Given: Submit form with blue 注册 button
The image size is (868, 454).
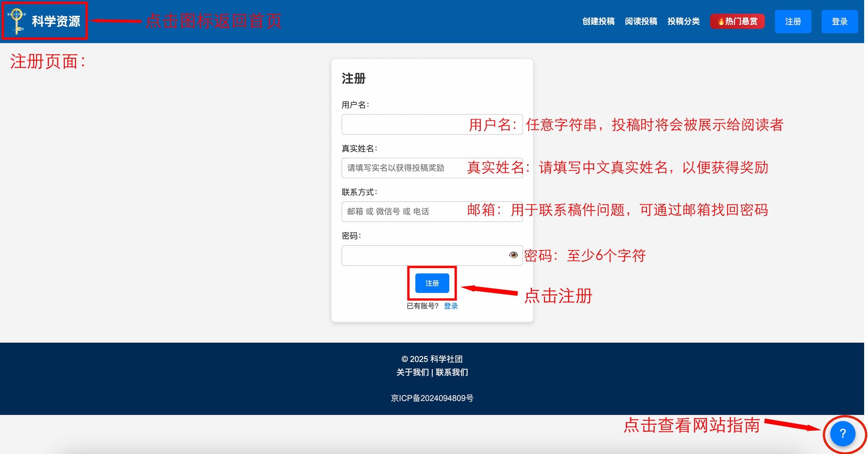Looking at the screenshot, I should pos(432,283).
